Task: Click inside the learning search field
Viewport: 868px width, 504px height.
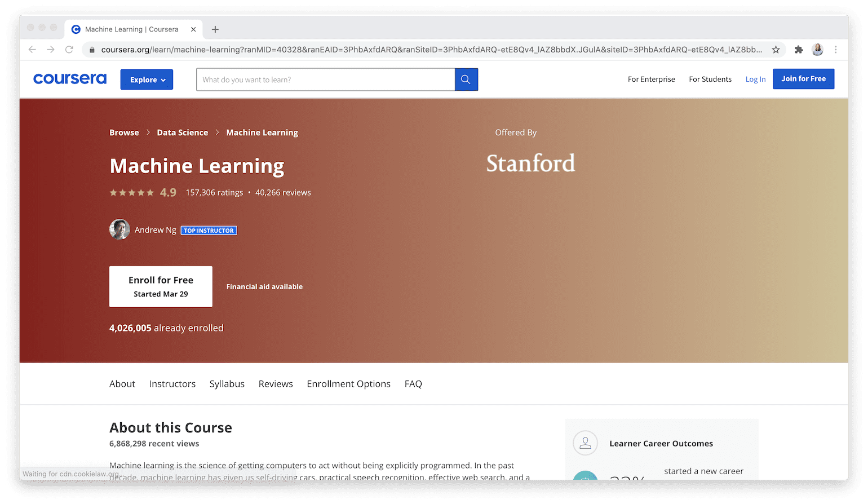Action: (325, 79)
